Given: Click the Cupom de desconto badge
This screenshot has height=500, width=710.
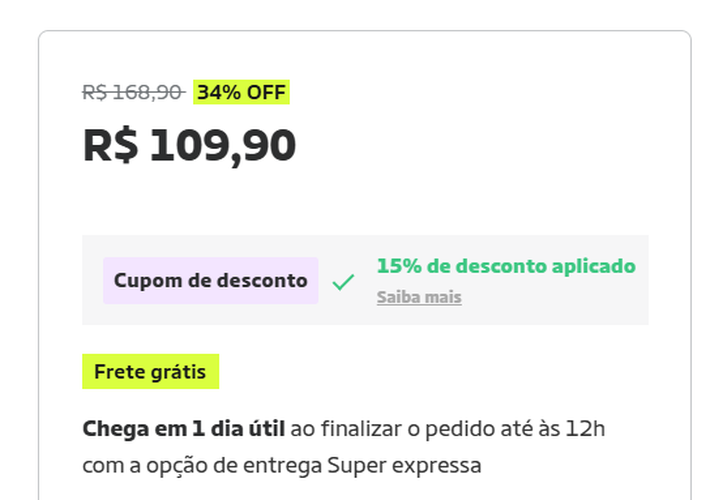Looking at the screenshot, I should (210, 281).
